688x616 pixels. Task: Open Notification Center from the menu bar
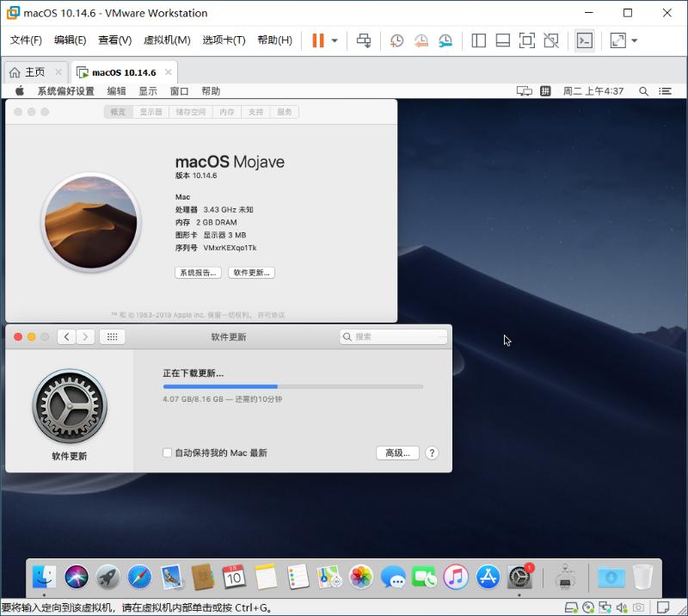click(664, 91)
